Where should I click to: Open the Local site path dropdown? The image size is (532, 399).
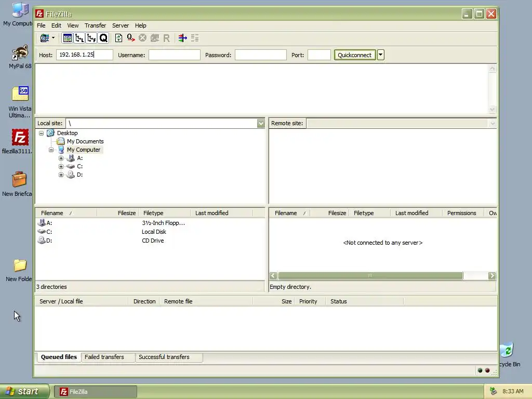(261, 123)
